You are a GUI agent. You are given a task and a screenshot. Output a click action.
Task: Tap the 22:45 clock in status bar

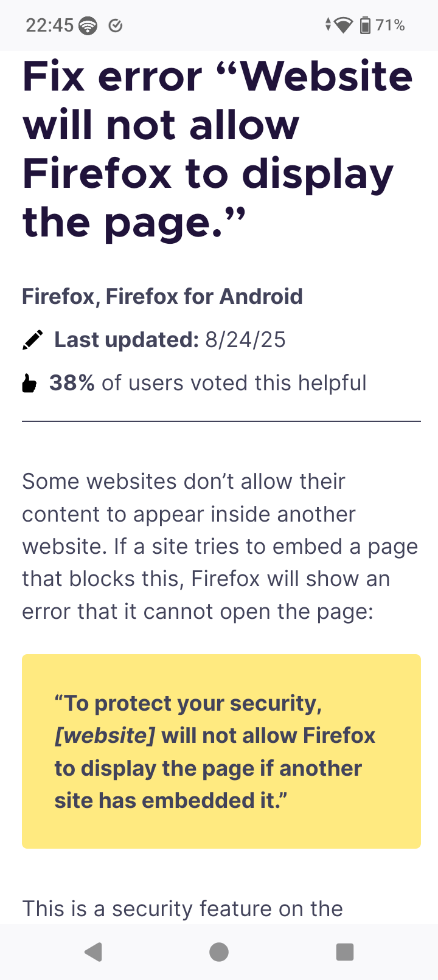49,26
